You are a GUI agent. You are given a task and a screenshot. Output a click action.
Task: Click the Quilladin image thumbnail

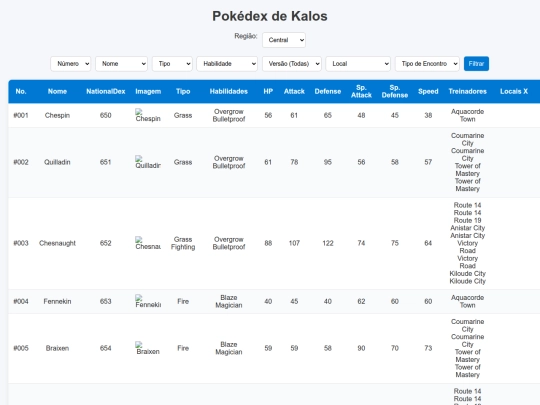tap(148, 162)
